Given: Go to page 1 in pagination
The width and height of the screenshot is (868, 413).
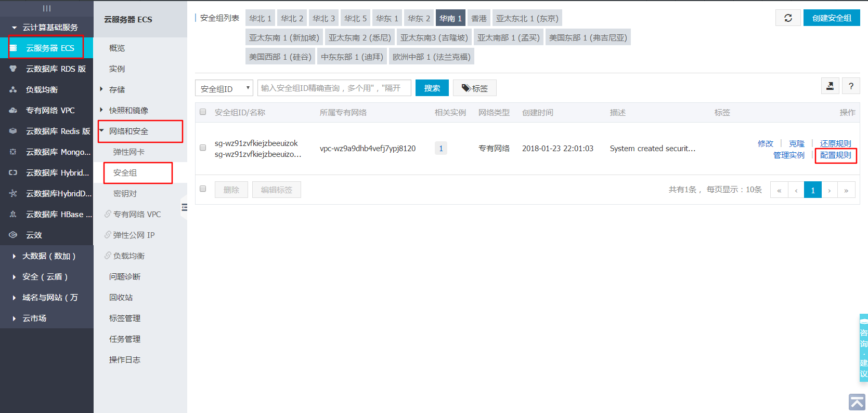Looking at the screenshot, I should coord(813,190).
